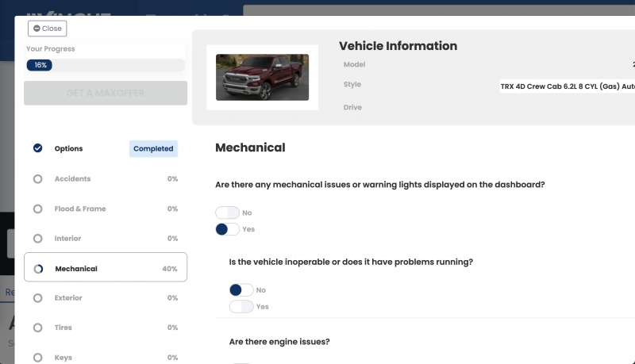
Task: Click the Options completed checkmark icon
Action: click(x=37, y=148)
